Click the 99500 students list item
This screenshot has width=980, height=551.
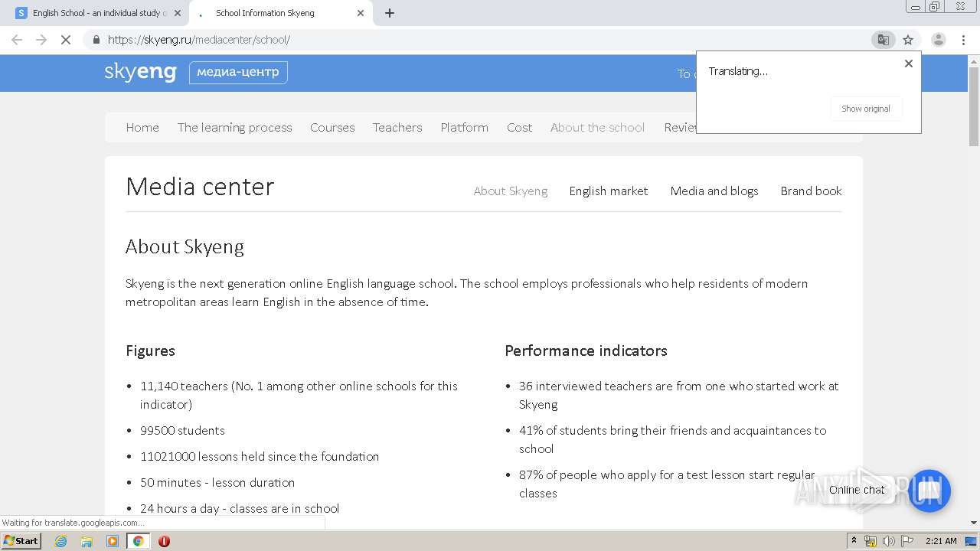182,431
